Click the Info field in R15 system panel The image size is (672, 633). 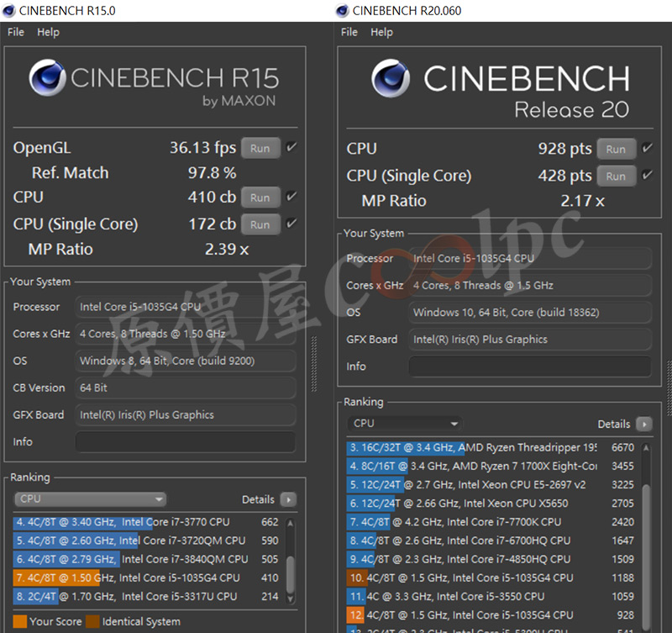coord(186,441)
